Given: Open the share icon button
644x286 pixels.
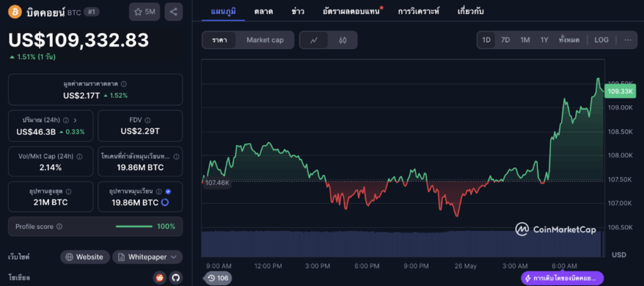Looking at the screenshot, I should click(x=174, y=11).
